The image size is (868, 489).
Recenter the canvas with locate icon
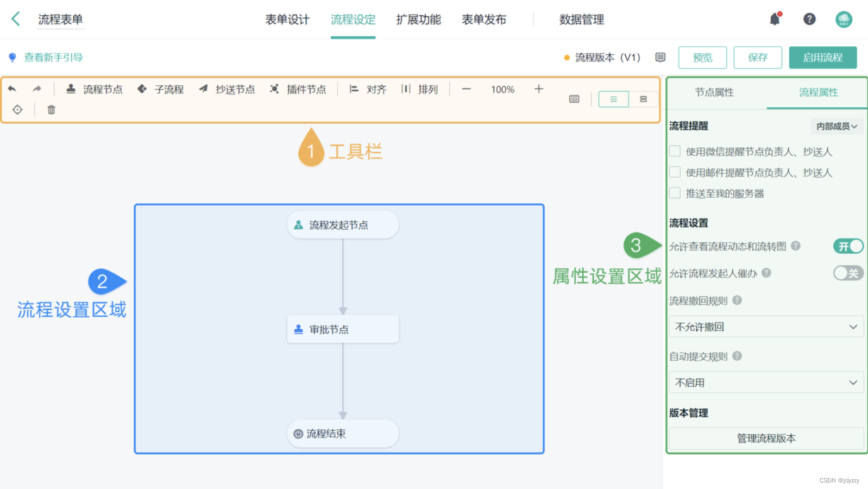point(17,110)
